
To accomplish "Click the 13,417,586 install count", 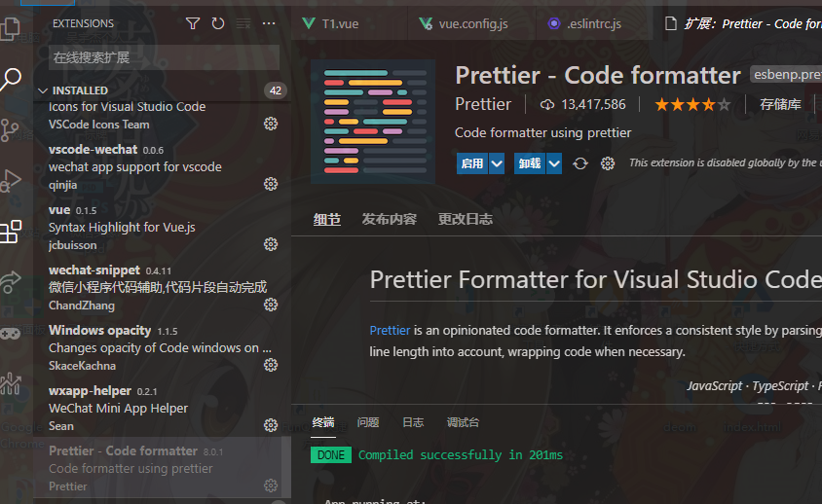I will click(x=593, y=105).
